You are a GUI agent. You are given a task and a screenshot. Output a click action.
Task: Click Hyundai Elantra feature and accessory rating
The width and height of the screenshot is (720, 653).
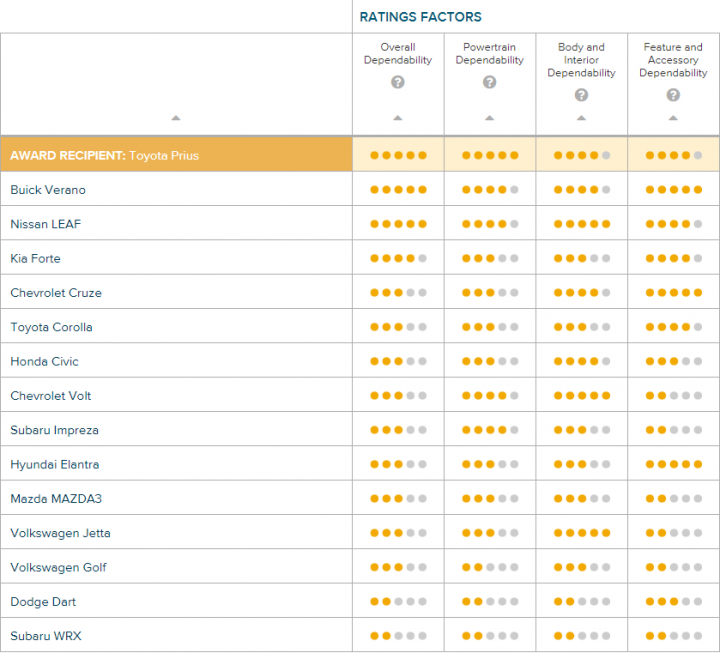coord(674,464)
